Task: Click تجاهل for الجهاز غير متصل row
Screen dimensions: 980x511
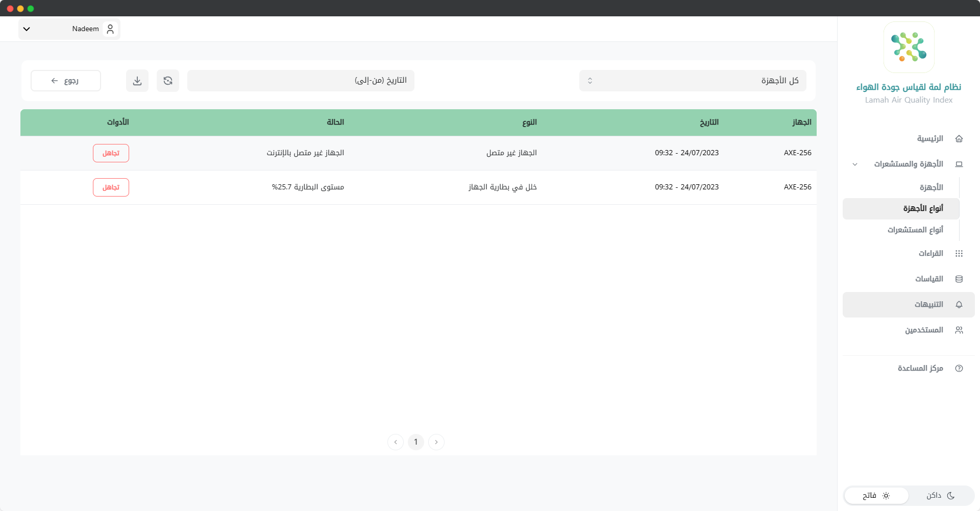Action: 111,153
